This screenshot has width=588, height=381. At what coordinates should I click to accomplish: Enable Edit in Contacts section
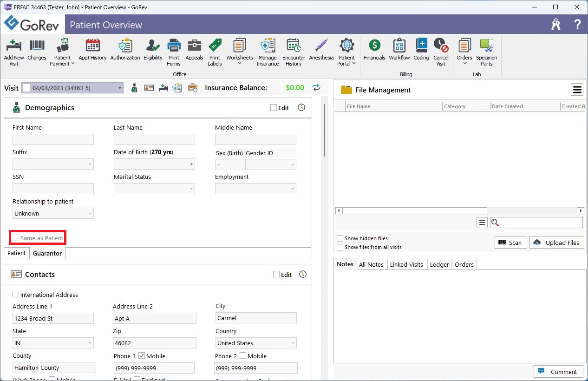(x=276, y=274)
